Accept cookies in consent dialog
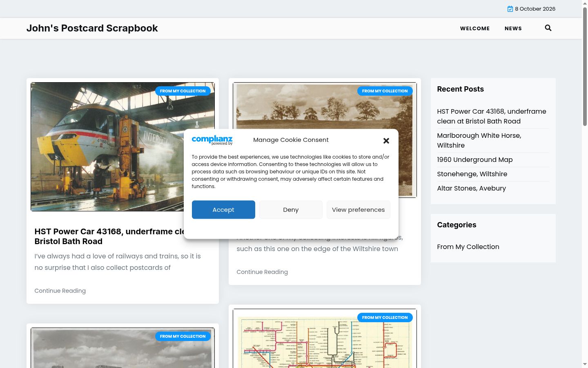This screenshot has height=368, width=588. [x=223, y=210]
